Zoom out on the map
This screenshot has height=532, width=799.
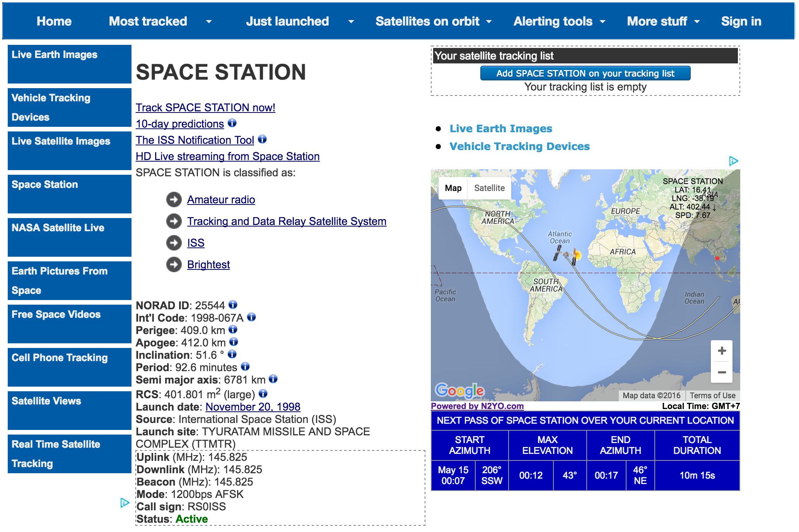[722, 372]
